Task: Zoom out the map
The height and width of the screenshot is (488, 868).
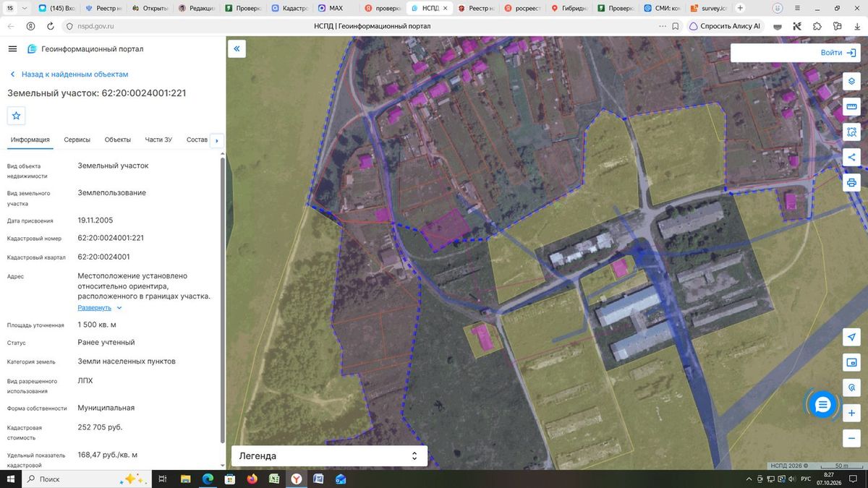Action: point(851,437)
